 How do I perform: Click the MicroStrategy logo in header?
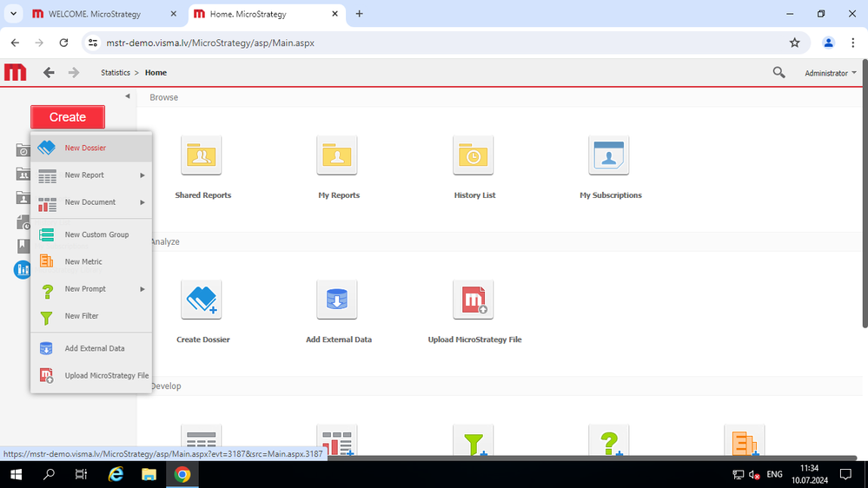[15, 72]
